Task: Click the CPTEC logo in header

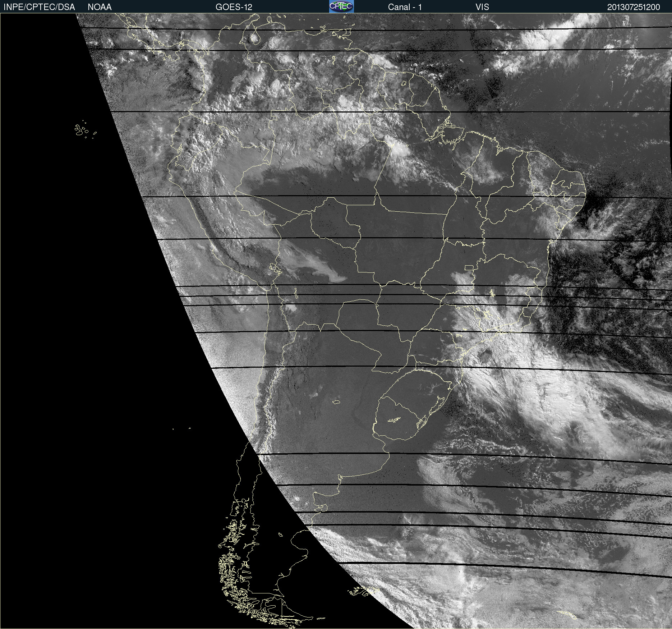Action: click(341, 6)
